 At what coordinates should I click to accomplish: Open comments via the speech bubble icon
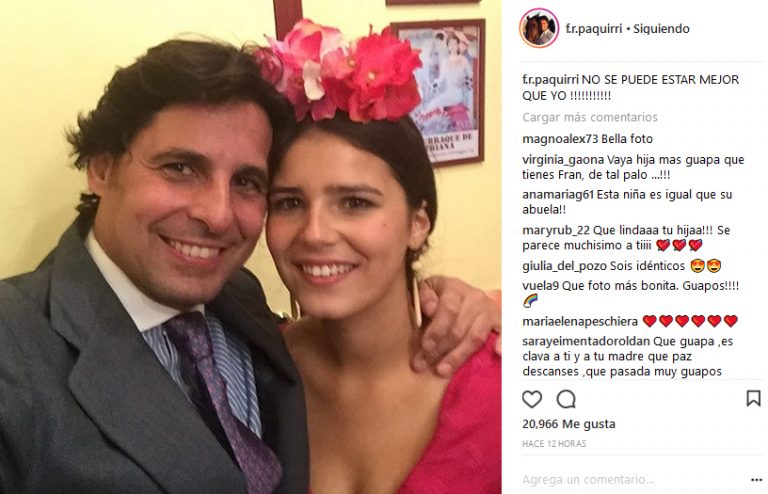click(x=566, y=400)
